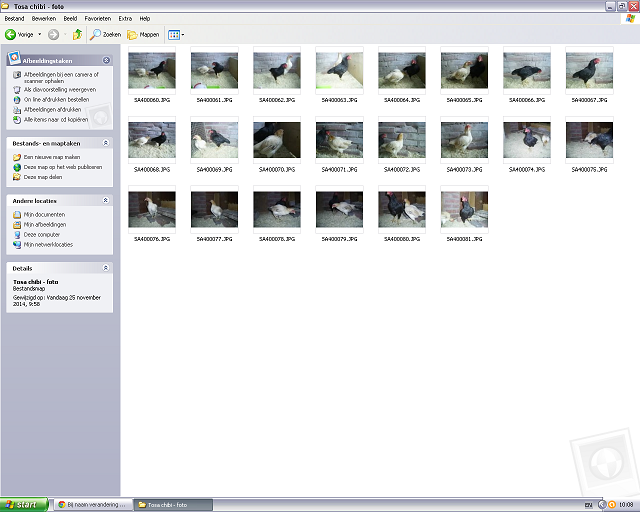This screenshot has height=512, width=640.
Task: Select thumbnail SA400081.JPG
Action: 464,209
